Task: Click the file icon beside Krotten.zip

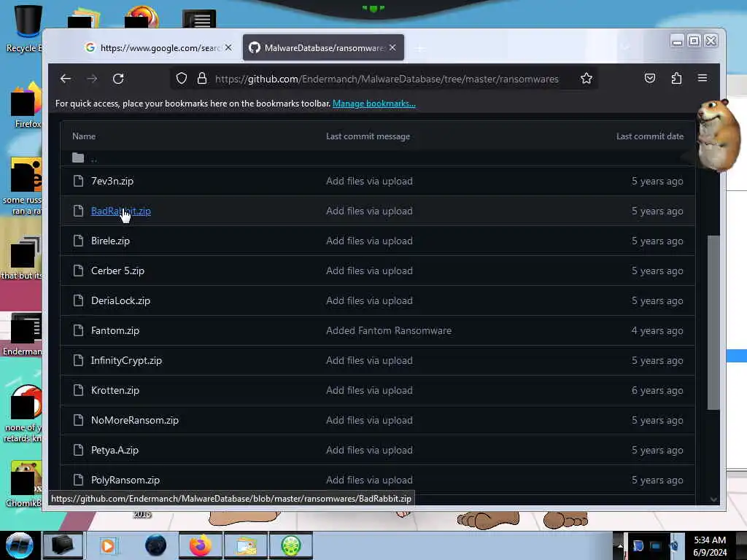Action: pyautogui.click(x=78, y=391)
